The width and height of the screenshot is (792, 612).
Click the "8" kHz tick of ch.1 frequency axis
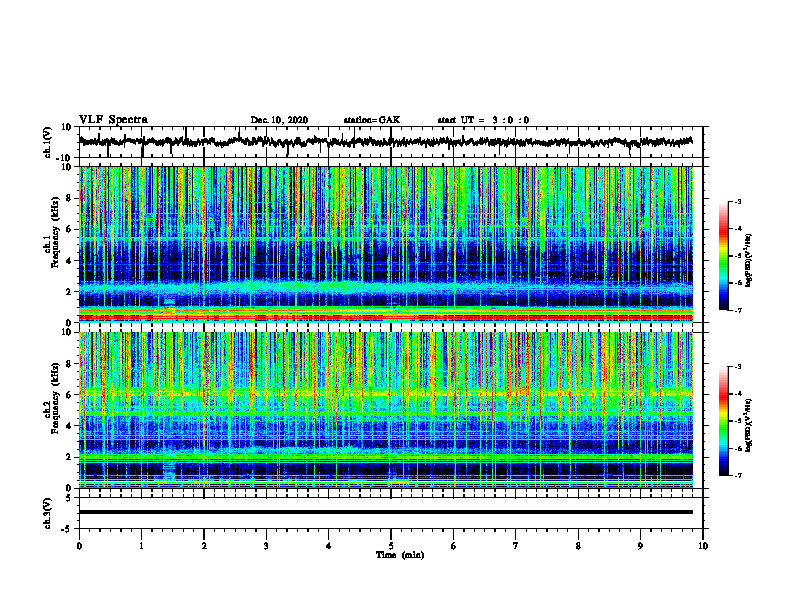pos(70,198)
